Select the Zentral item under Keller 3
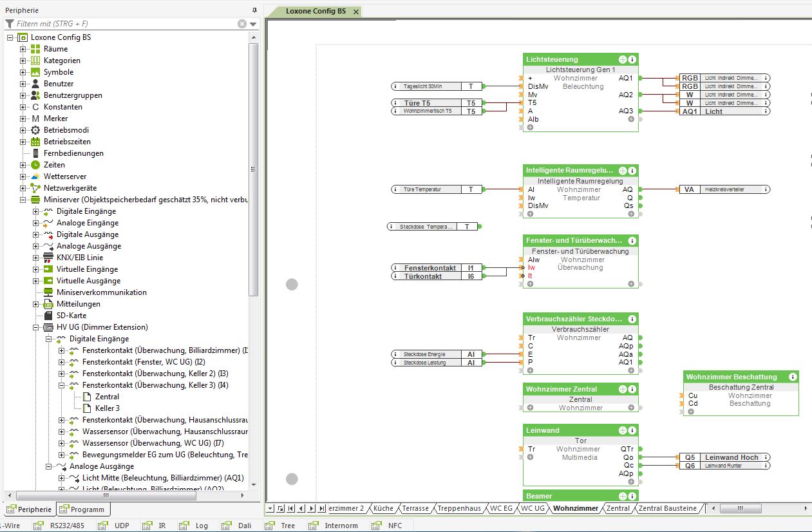 (x=107, y=397)
